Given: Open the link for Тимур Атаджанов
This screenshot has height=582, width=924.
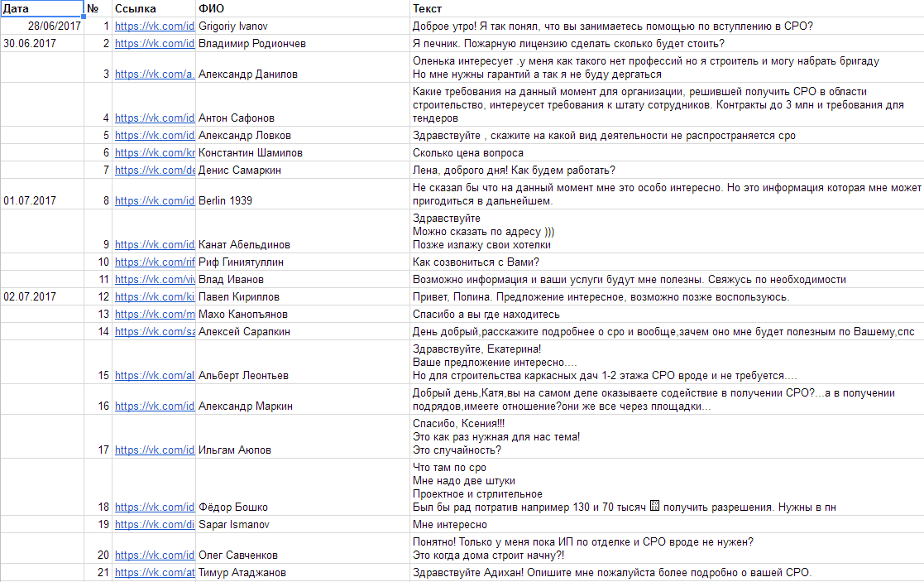Looking at the screenshot, I should [155, 573].
